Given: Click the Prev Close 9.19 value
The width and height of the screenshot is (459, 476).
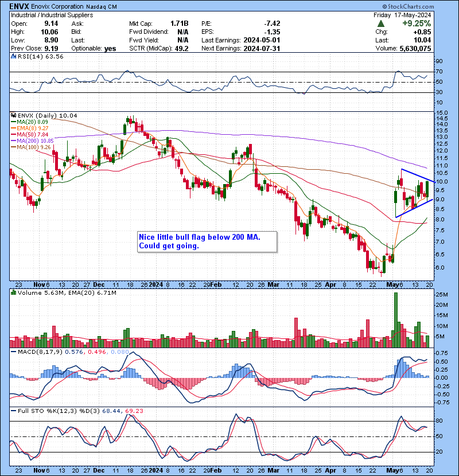Looking at the screenshot, I should (51, 48).
